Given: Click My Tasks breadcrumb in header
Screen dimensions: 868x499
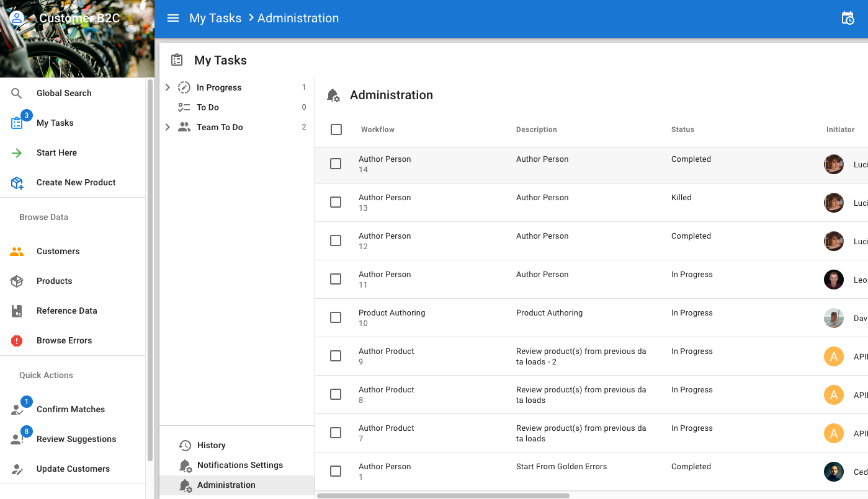Looking at the screenshot, I should [x=215, y=18].
